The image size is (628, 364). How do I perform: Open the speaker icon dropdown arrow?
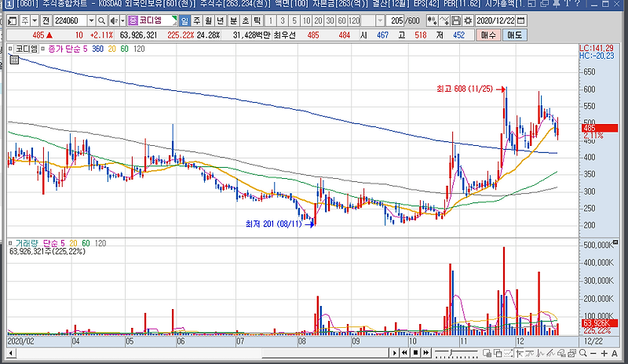click(x=123, y=20)
